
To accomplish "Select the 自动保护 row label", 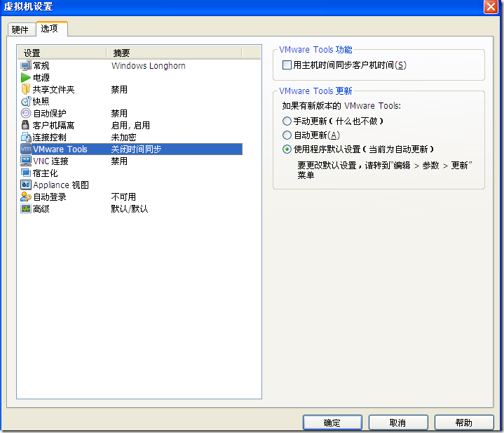I will (50, 113).
